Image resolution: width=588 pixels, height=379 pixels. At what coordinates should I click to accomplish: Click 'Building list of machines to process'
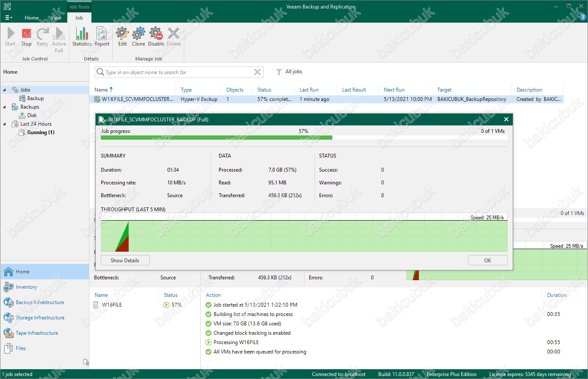click(253, 314)
